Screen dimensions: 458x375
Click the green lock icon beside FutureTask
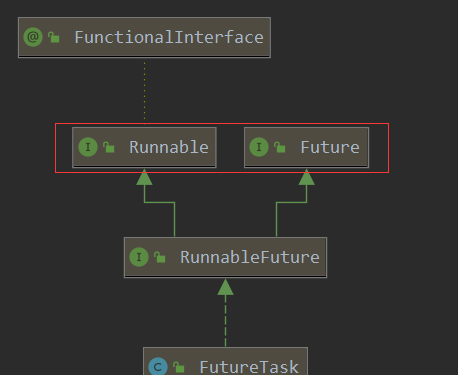pos(179,367)
